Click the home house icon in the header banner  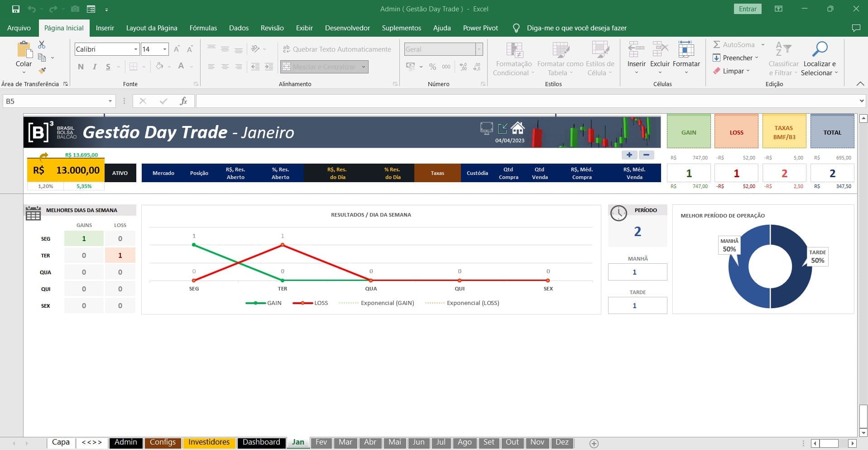tap(518, 128)
